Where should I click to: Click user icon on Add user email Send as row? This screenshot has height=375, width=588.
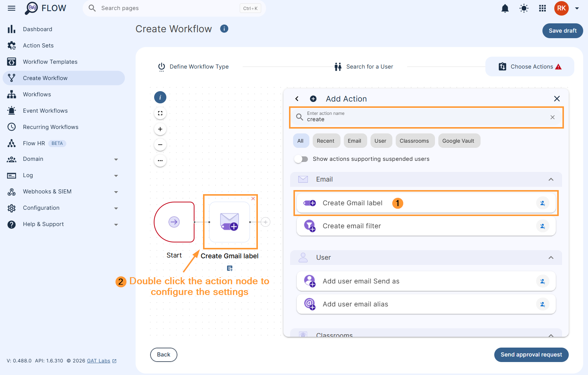542,281
